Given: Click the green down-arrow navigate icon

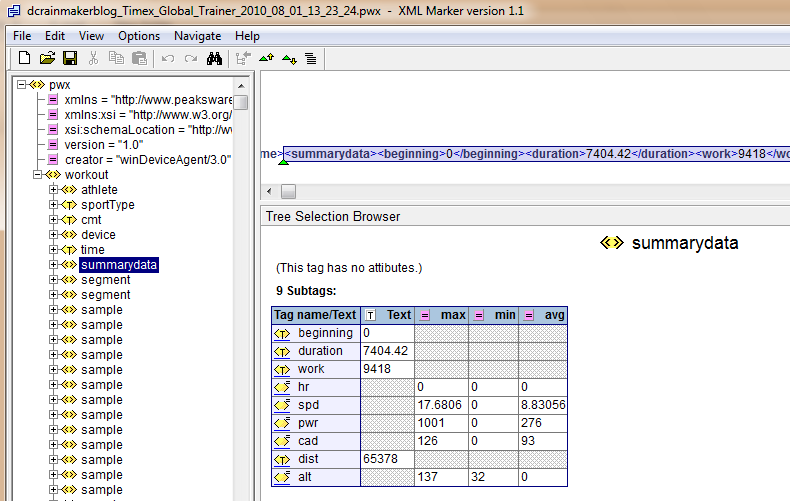Looking at the screenshot, I should tap(289, 59).
